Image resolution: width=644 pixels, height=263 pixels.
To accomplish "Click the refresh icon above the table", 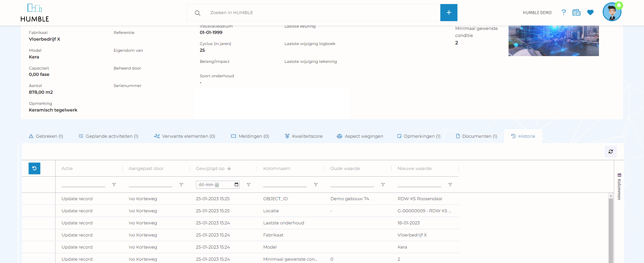I will click(611, 151).
